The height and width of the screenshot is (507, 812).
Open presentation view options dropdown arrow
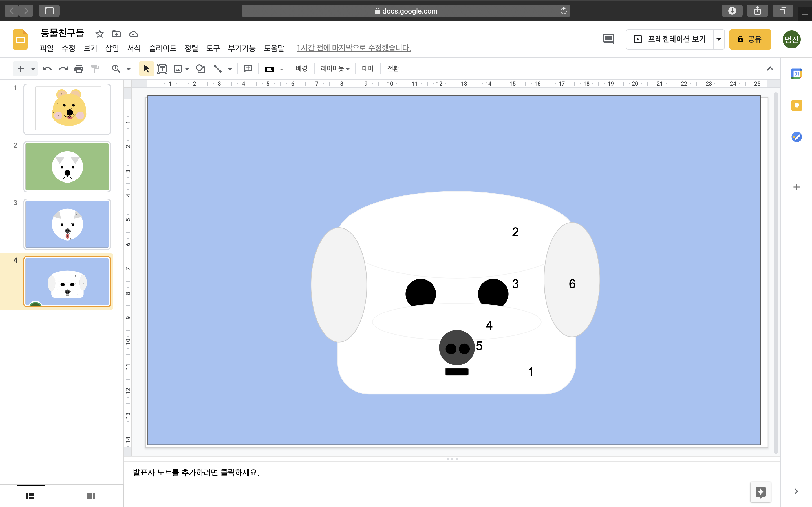coord(719,39)
